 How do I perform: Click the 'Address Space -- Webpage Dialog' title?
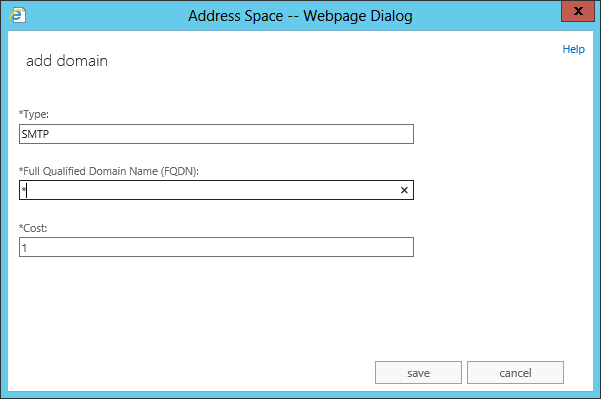(x=300, y=16)
